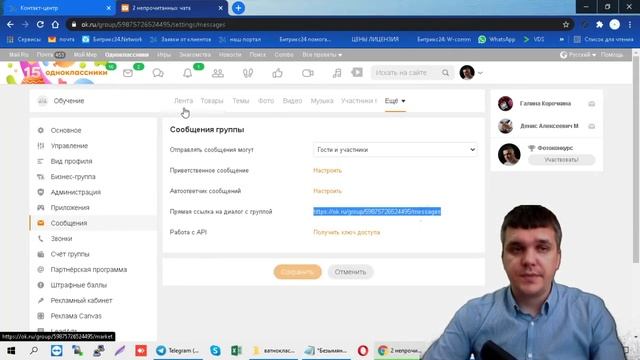This screenshot has height=360, width=640.
Task: Expand the 'Ещё' group menu
Action: pyautogui.click(x=395, y=101)
